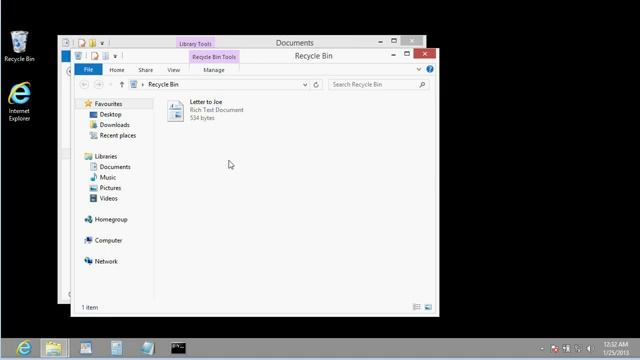The image size is (640, 360).
Task: Select Computer in the navigation pane
Action: (108, 240)
